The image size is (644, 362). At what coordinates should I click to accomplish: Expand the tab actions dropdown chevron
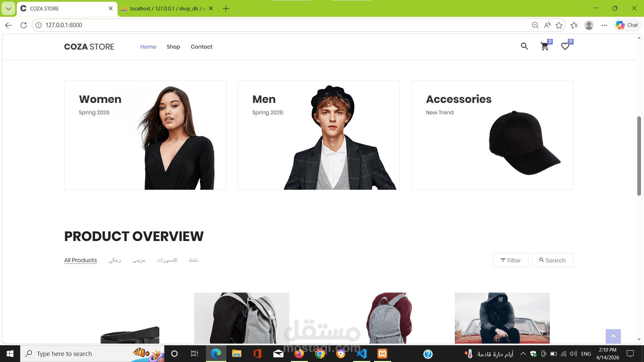coord(8,9)
